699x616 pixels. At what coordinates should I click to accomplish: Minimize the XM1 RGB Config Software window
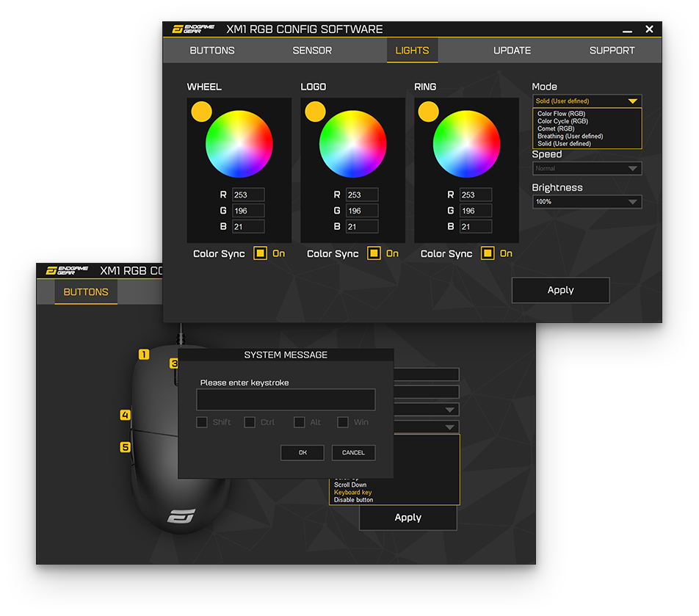coord(627,31)
